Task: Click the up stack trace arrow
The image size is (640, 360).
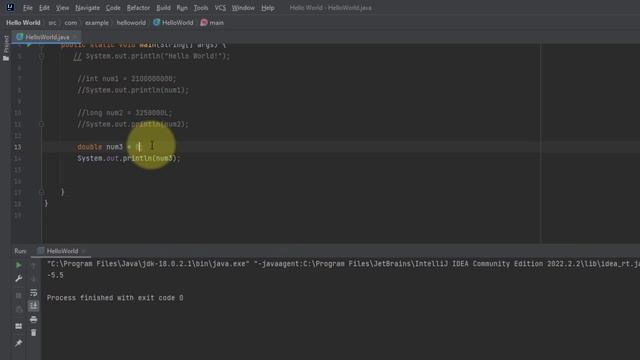Action: click(34, 266)
